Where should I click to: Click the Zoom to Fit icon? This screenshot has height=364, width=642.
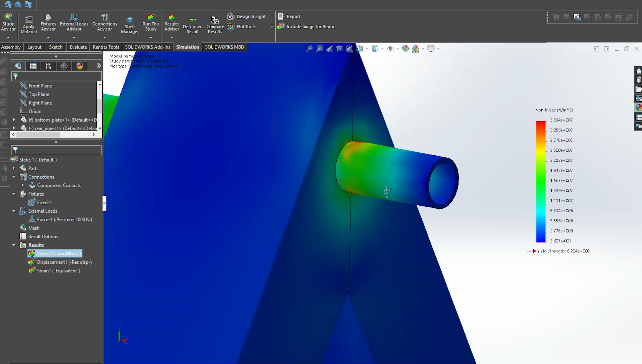(310, 49)
